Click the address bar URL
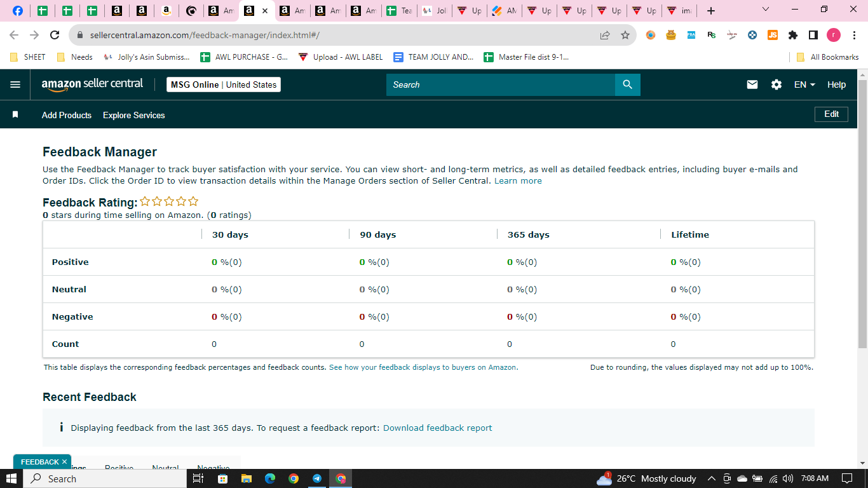Image resolution: width=868 pixels, height=488 pixels. point(205,36)
